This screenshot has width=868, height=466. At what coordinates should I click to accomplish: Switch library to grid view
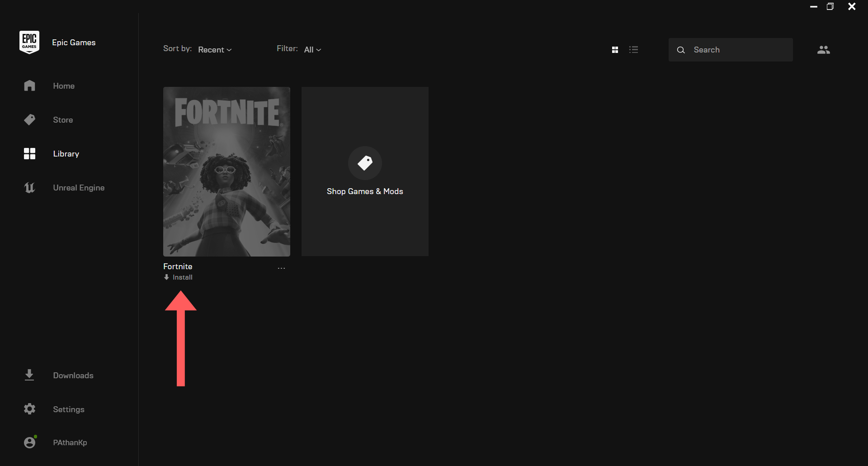[615, 49]
